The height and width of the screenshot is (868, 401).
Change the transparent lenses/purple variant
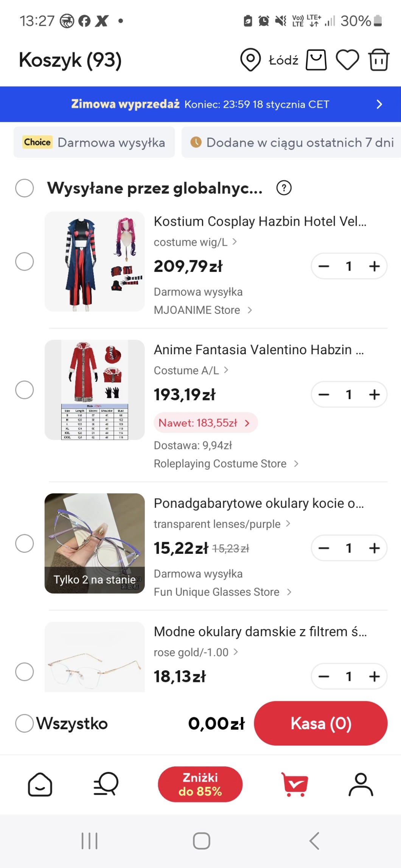222,524
